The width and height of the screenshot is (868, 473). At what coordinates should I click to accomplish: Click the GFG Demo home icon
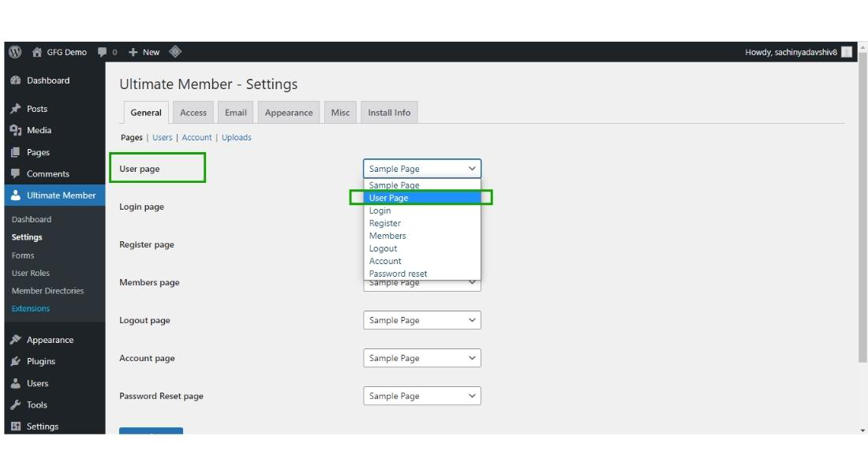pos(37,52)
